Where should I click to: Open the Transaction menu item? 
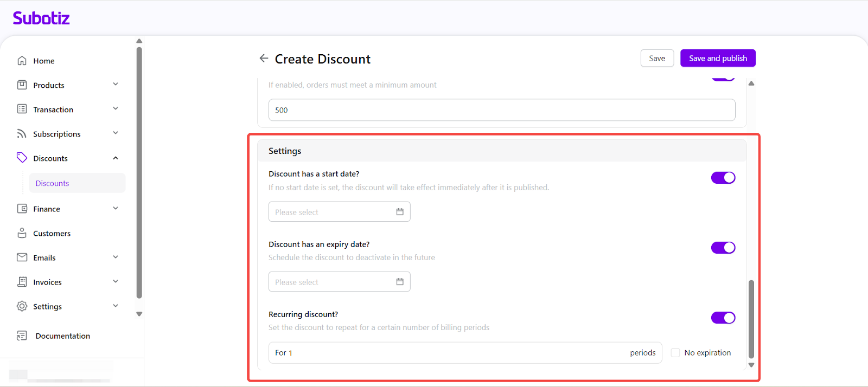[53, 109]
